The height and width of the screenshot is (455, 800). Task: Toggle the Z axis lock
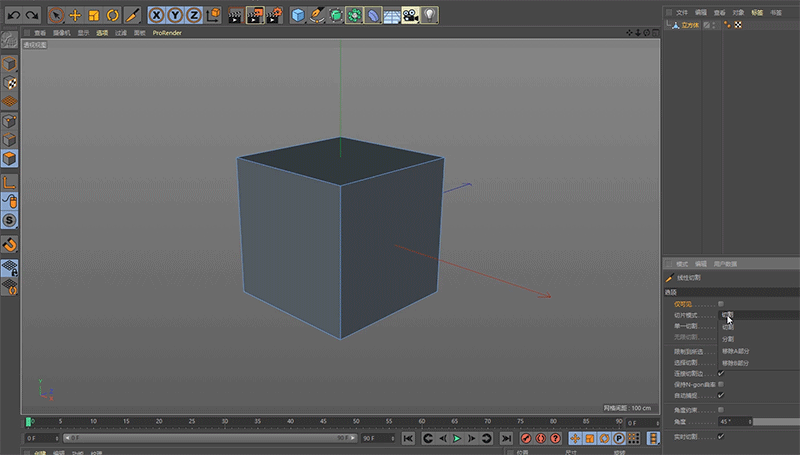194,15
